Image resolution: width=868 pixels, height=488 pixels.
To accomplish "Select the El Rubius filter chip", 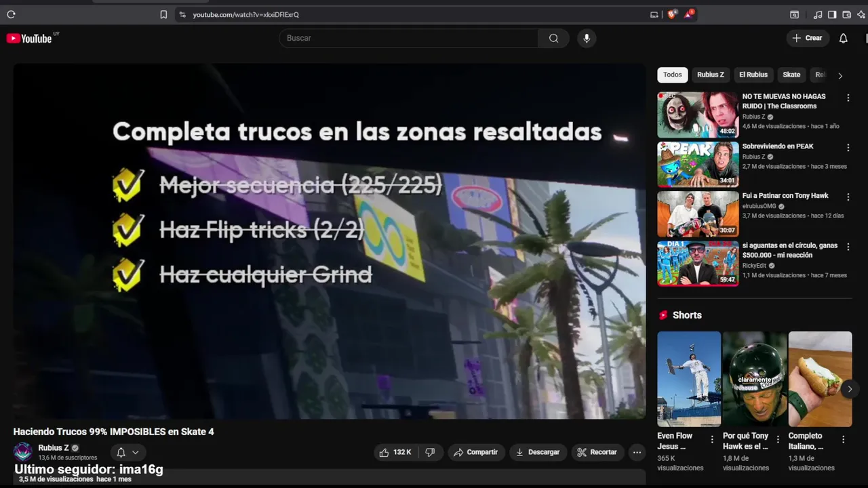I will 753,75.
